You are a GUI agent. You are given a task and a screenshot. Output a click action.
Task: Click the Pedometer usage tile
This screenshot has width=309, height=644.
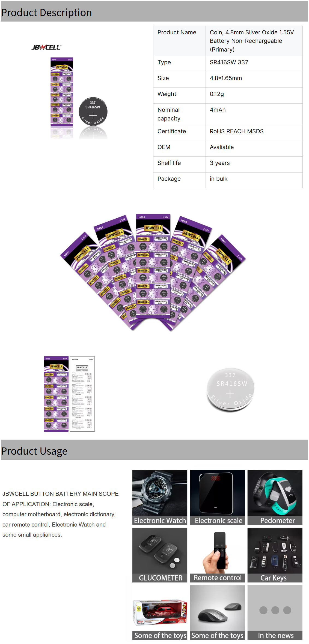coord(275,497)
